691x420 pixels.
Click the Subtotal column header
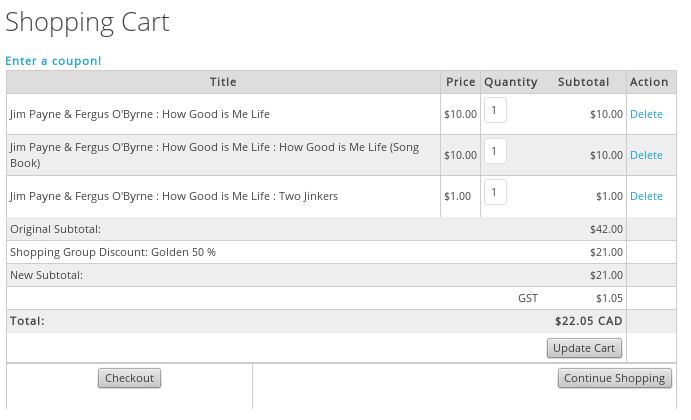[x=583, y=82]
